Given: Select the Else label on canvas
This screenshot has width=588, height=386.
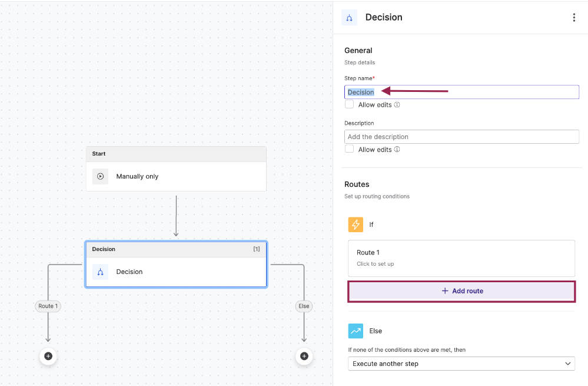Looking at the screenshot, I should coord(304,306).
